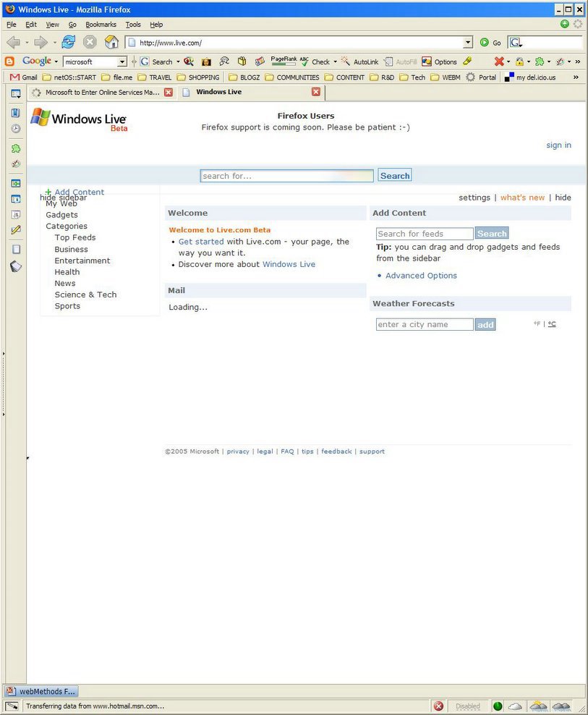Switch temperature to Celsius
Viewport: 588px width, 715px height.
tap(552, 323)
